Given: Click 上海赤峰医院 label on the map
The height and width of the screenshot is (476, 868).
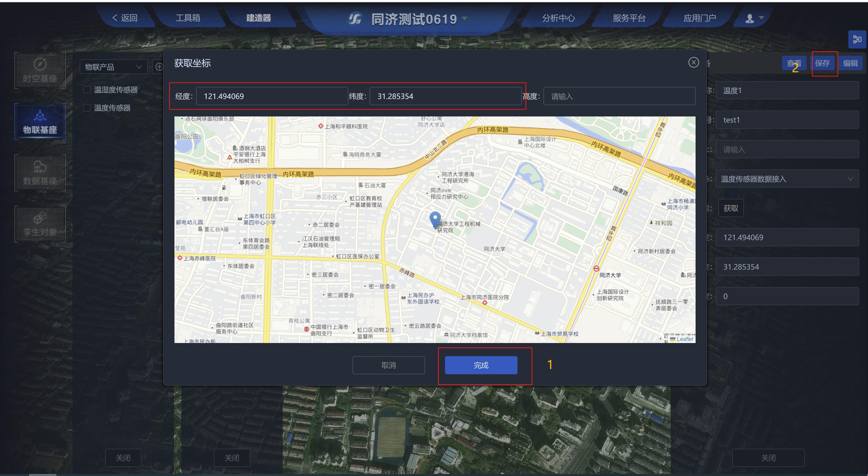Looking at the screenshot, I should (199, 258).
